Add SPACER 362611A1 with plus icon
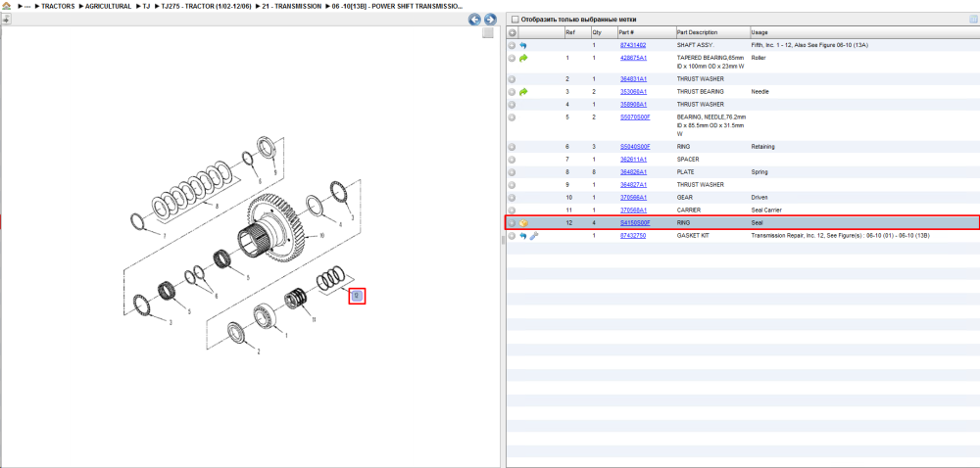 tap(512, 160)
